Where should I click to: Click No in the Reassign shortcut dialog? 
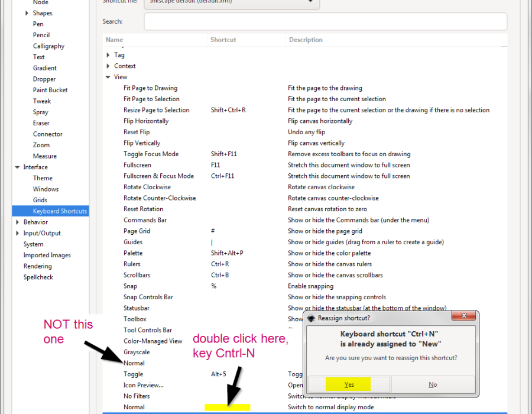pyautogui.click(x=433, y=384)
